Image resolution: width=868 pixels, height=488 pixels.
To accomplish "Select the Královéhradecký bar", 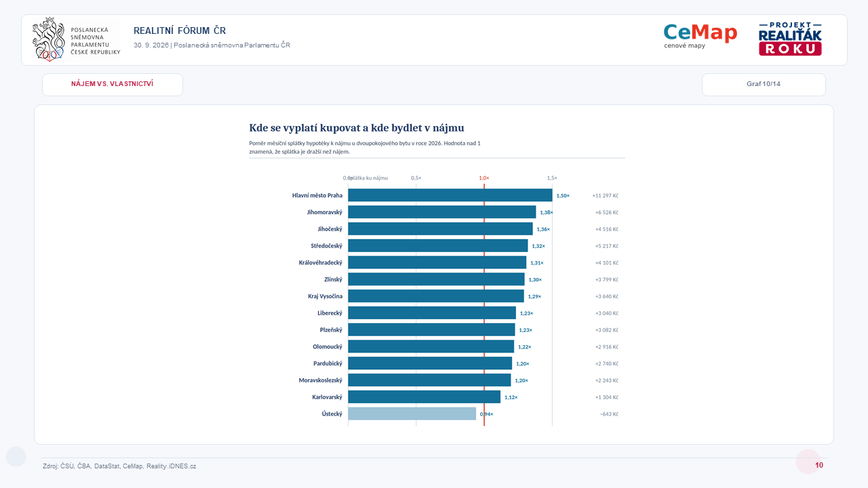I will coord(437,262).
